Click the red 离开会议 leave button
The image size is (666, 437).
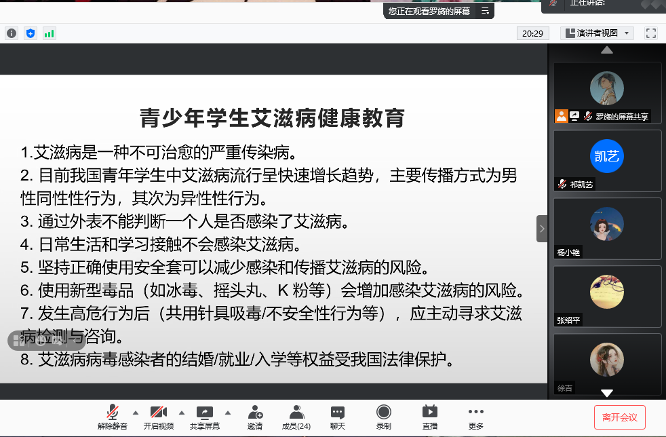pos(619,416)
